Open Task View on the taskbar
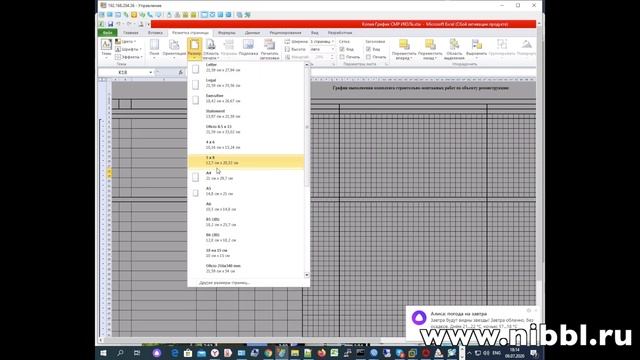The height and width of the screenshot is (360, 640). (x=137, y=353)
